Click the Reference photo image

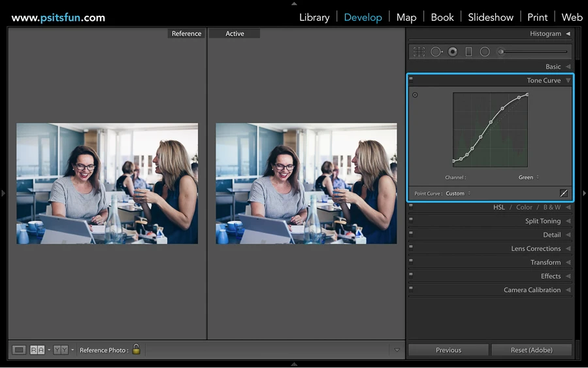(107, 184)
